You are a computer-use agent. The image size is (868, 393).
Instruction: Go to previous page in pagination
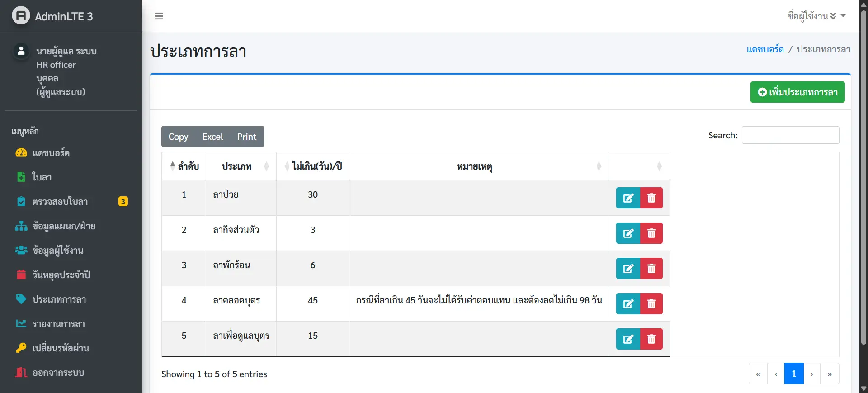(776, 374)
